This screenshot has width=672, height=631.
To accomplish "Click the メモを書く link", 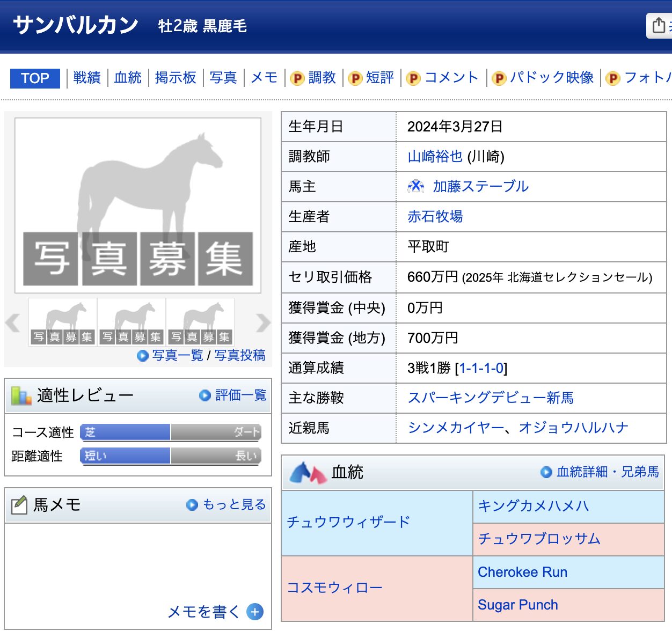I will click(204, 612).
